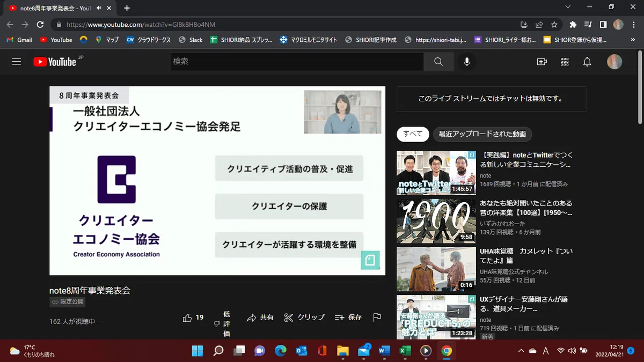Share this page via address bar icon
The image size is (644, 362).
click(x=539, y=25)
